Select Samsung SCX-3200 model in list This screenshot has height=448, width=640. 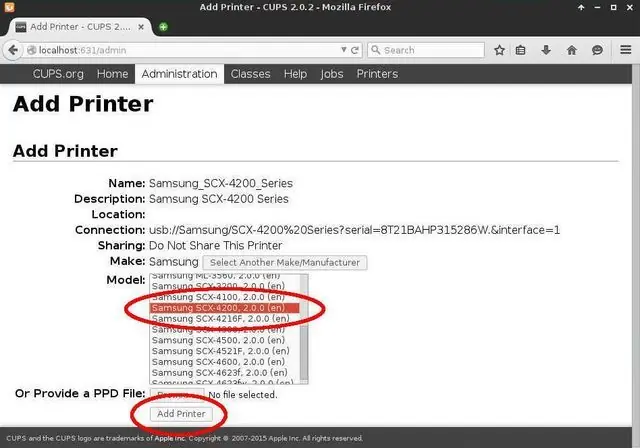tap(224, 286)
